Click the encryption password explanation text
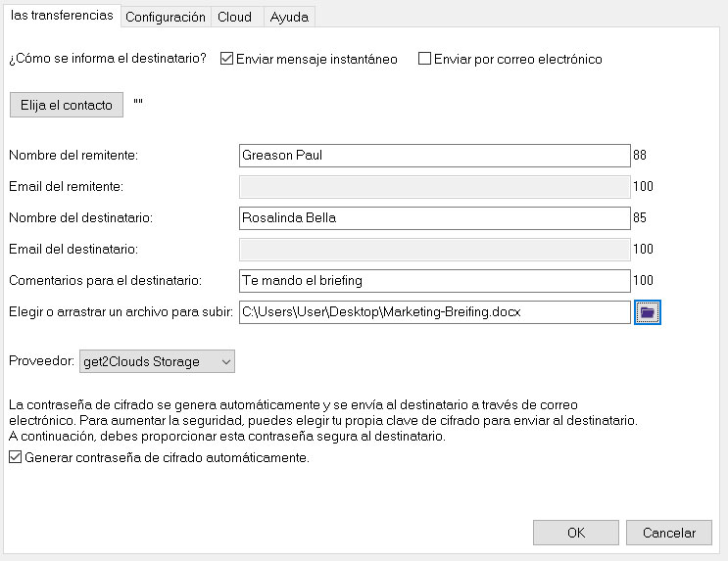This screenshot has width=728, height=561. [x=323, y=420]
